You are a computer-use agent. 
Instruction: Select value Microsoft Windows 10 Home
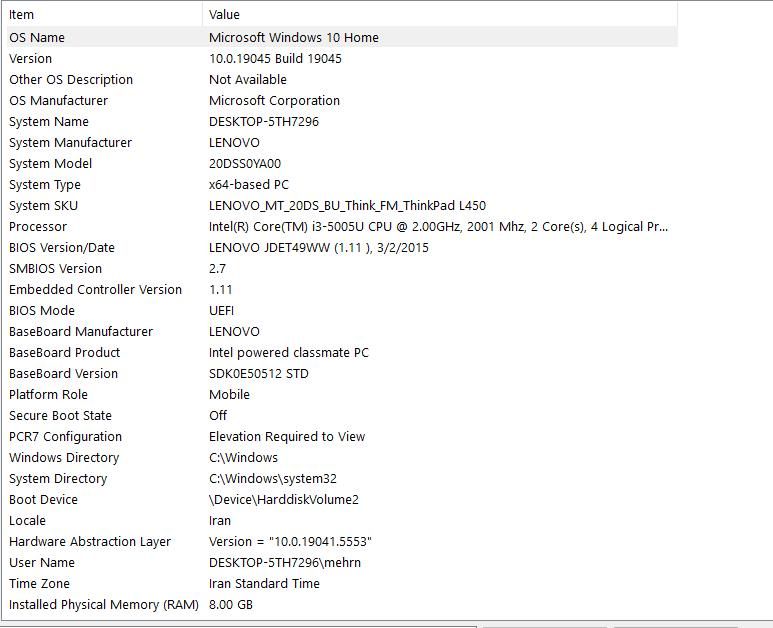294,37
